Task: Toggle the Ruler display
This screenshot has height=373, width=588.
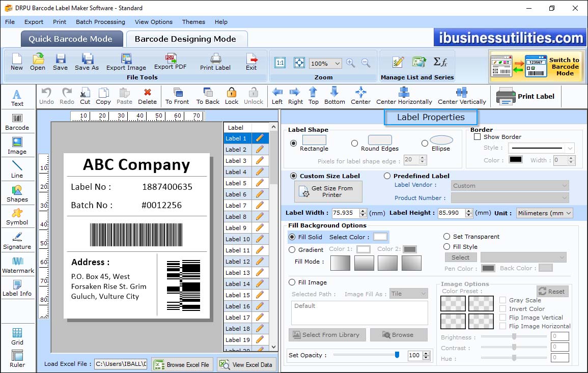Action: point(17,359)
